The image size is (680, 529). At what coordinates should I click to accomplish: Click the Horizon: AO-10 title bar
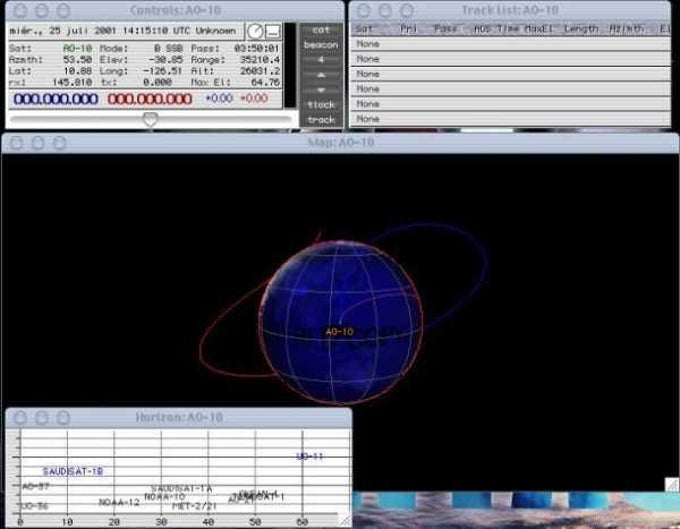coord(179,418)
